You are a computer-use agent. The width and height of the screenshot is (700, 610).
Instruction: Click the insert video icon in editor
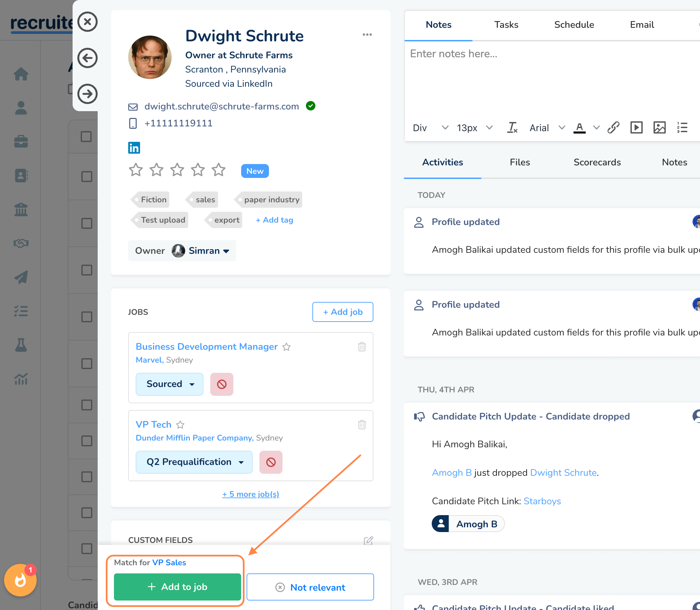(636, 128)
